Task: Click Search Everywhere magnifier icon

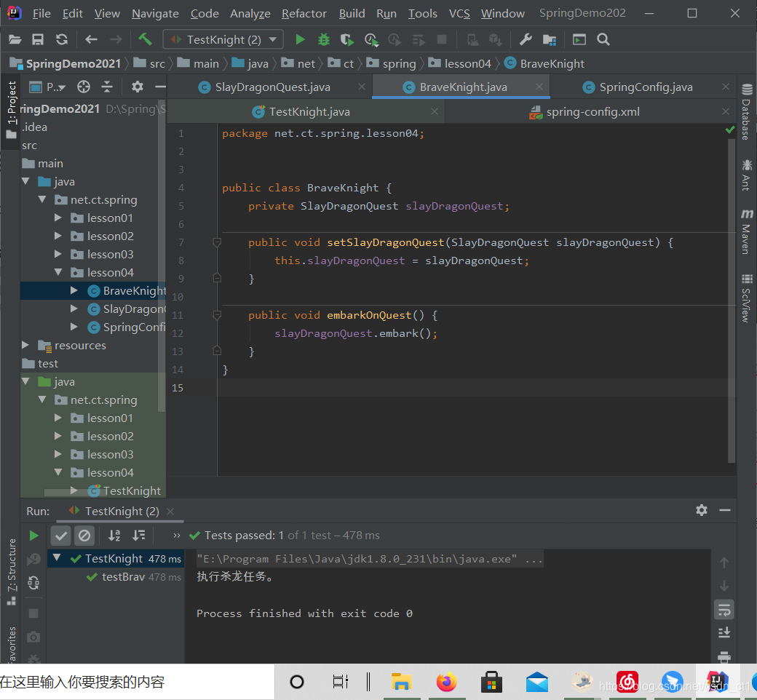Action: coord(603,39)
